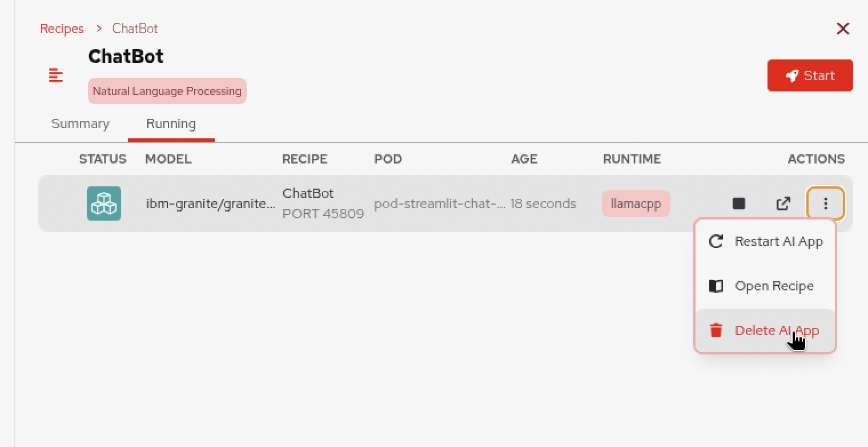Click the pod-streamlit-chat pod name
Screen dimensions: 868x447
click(439, 204)
